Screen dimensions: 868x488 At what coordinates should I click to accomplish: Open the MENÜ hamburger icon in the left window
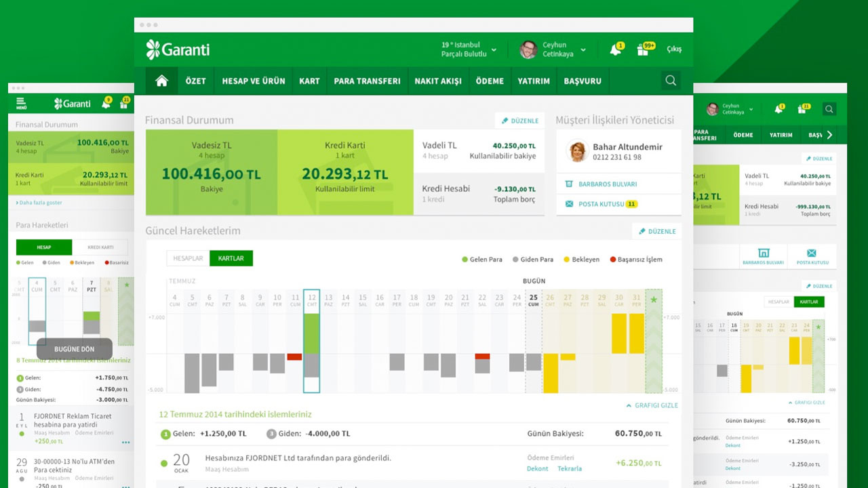tap(21, 103)
